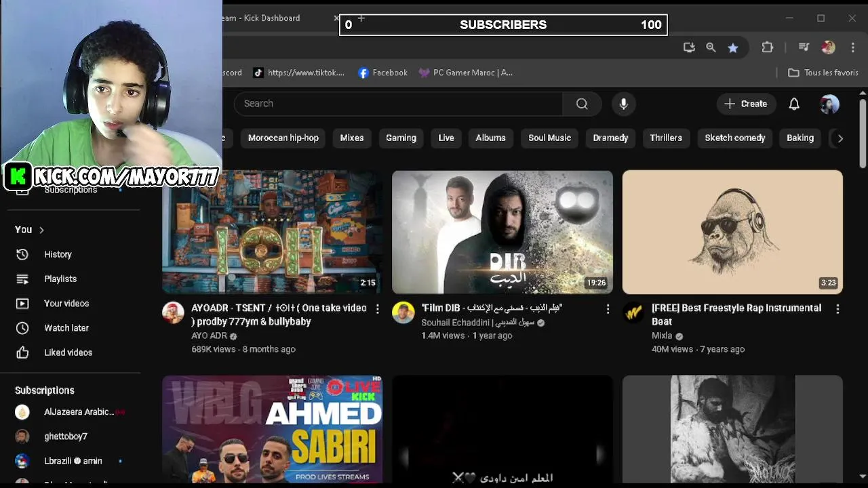This screenshot has height=488, width=868.
Task: Click the YouTube search magnifier button
Action: 582,104
